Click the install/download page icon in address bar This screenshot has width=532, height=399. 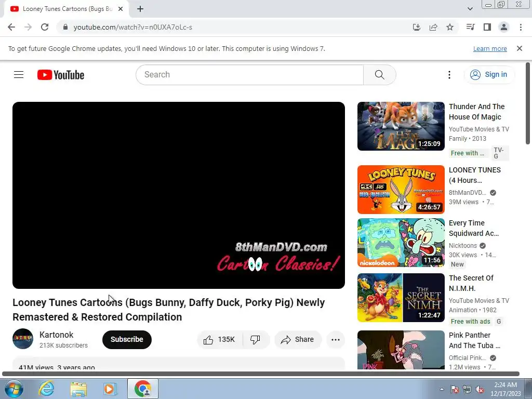pyautogui.click(x=416, y=27)
